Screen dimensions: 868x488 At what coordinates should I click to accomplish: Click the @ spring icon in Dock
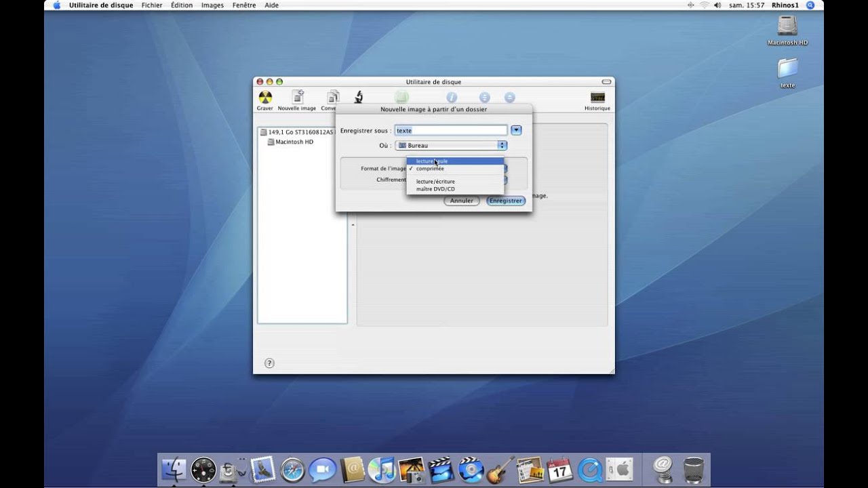click(663, 469)
